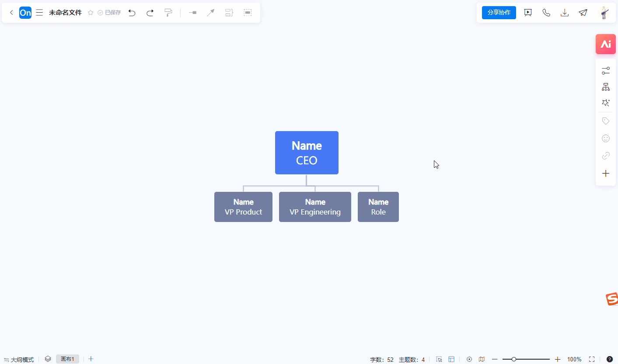Star the file as favorite
The width and height of the screenshot is (618, 364).
point(91,13)
